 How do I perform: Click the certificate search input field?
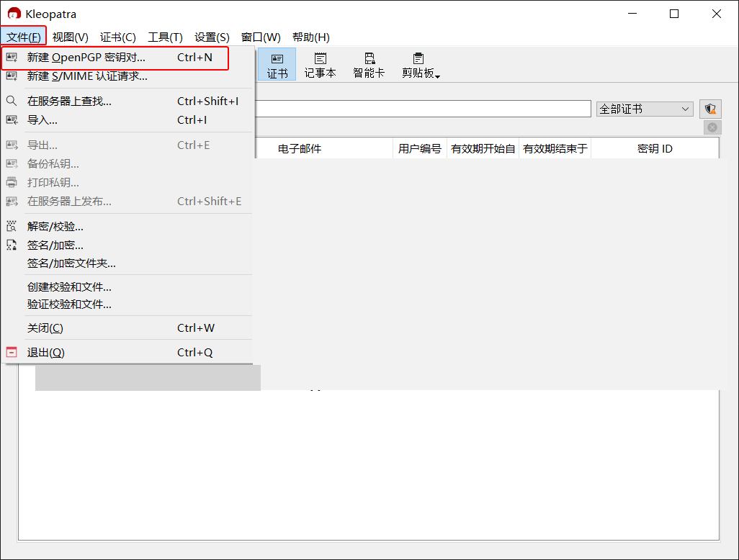423,109
